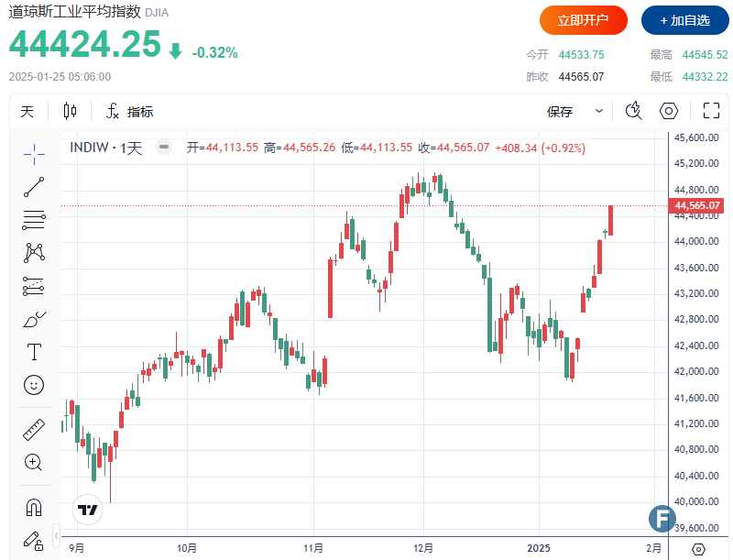Click the zoom in tool
733x560 pixels.
(34, 462)
